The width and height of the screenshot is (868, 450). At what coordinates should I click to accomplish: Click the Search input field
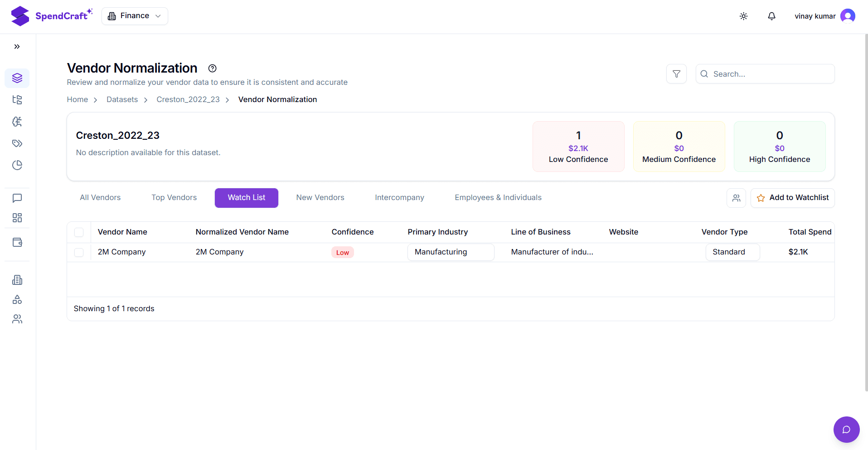point(771,74)
